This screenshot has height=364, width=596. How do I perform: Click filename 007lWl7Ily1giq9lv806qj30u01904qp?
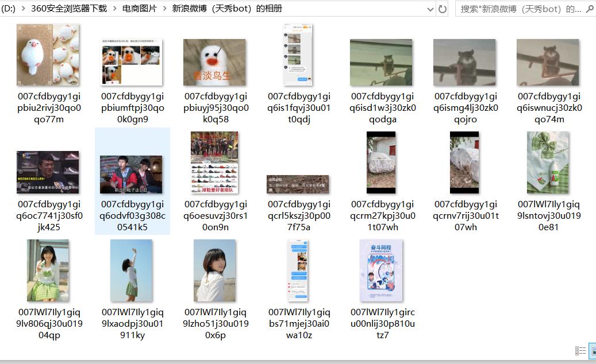tap(49, 323)
